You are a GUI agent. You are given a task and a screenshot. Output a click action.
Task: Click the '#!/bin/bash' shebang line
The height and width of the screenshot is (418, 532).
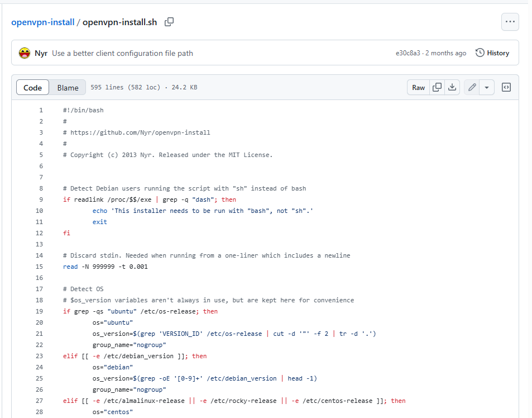(x=83, y=110)
